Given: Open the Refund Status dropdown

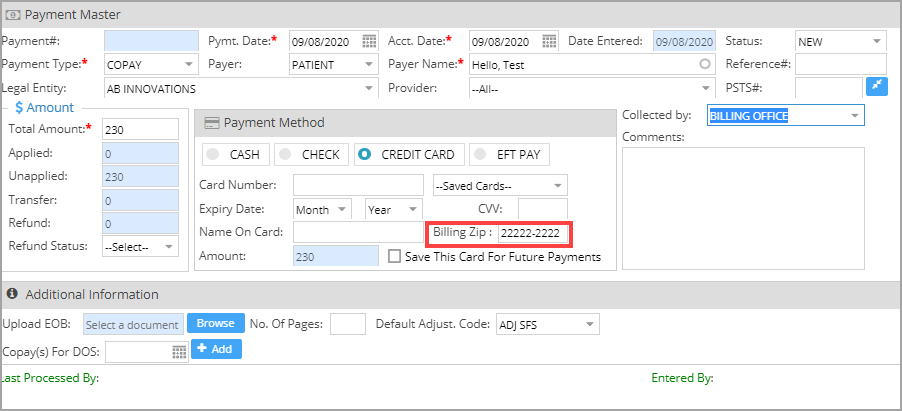Looking at the screenshot, I should [140, 246].
